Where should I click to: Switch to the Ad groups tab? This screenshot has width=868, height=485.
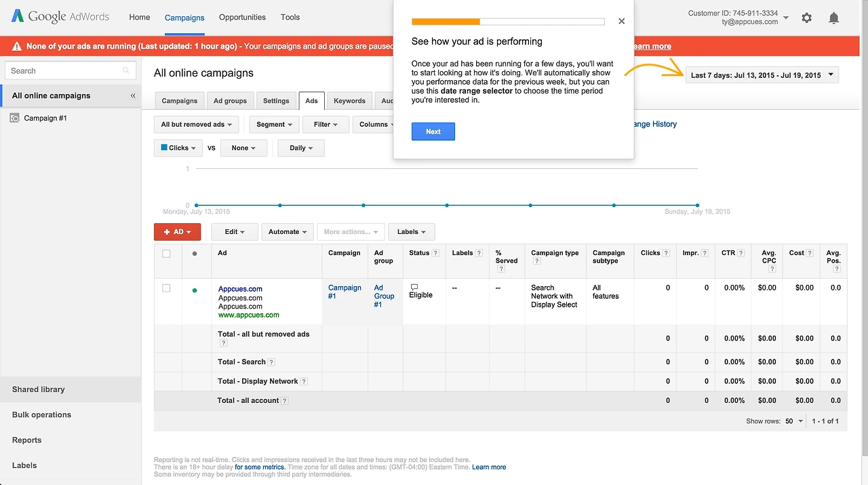(231, 101)
